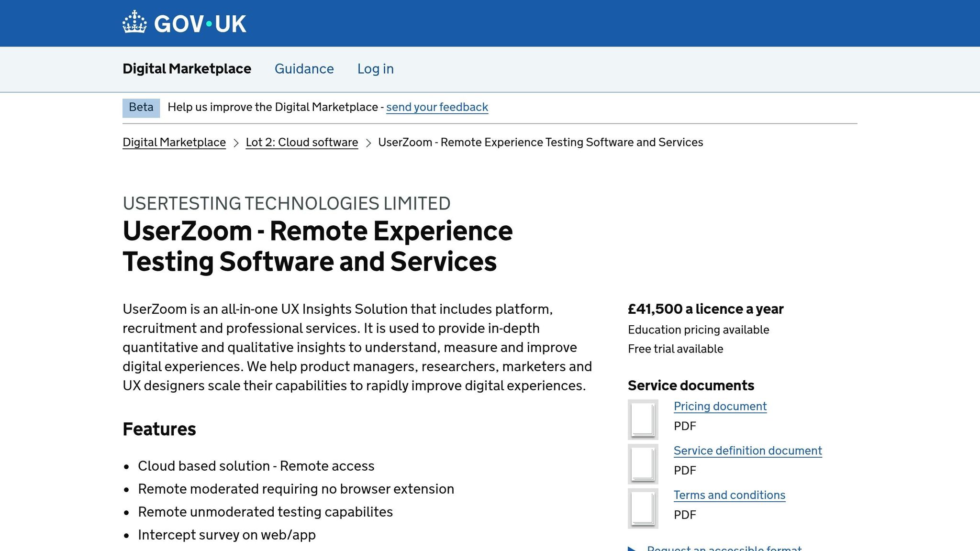The image size is (980, 551).
Task: Click the UserZoom page heading
Action: [x=317, y=246]
